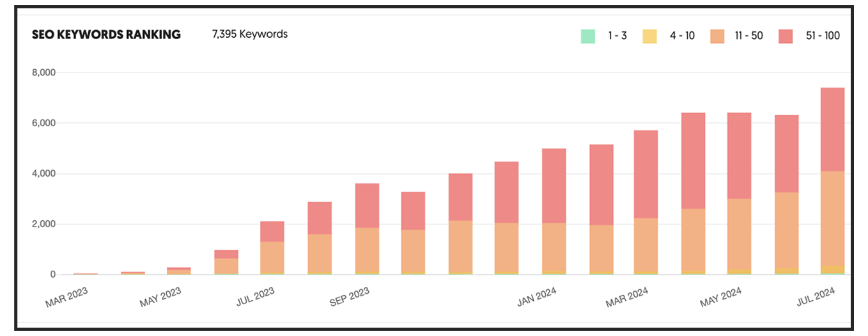
Task: Click the red segment of the JUL 2024 bar
Action: click(832, 129)
